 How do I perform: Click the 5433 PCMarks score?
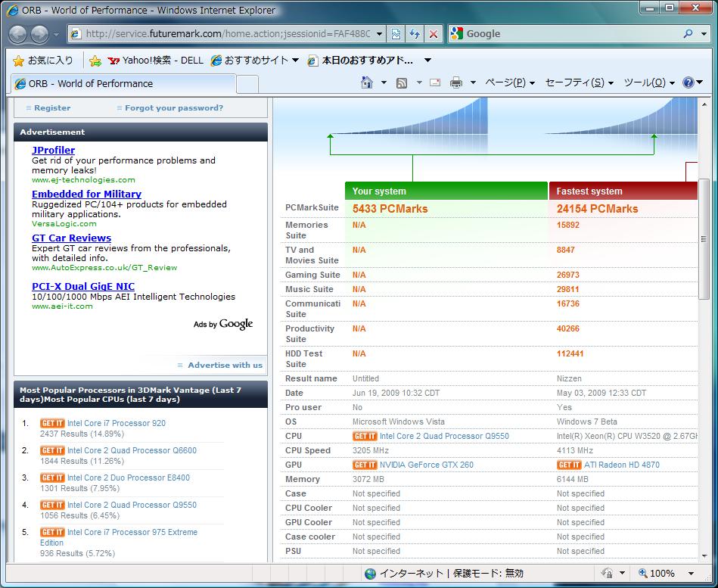[390, 209]
